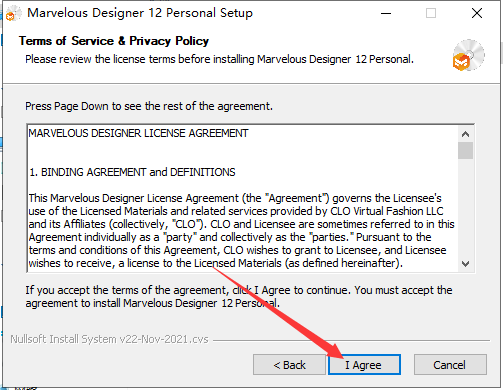Viewport: 503px width, 390px height.
Task: Go to previous step with Back button
Action: tap(289, 365)
